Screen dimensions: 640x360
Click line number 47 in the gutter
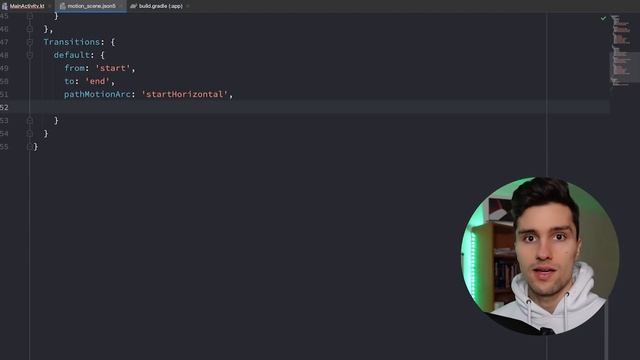point(4,42)
